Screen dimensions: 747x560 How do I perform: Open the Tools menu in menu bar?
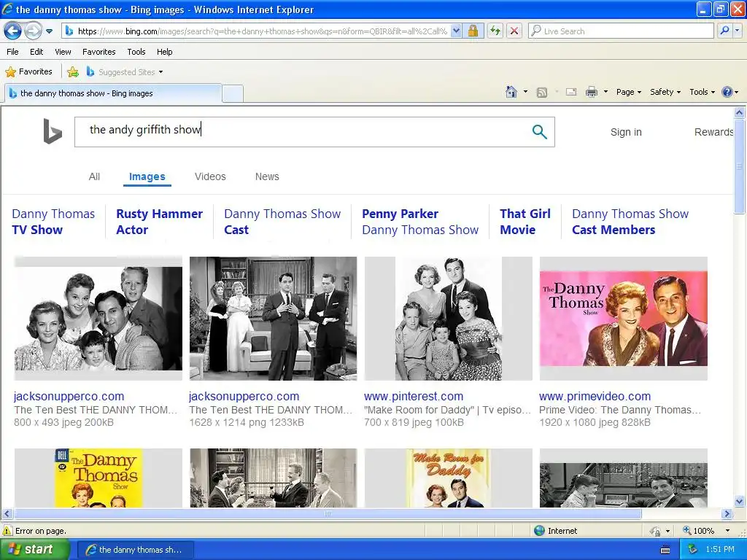click(136, 52)
